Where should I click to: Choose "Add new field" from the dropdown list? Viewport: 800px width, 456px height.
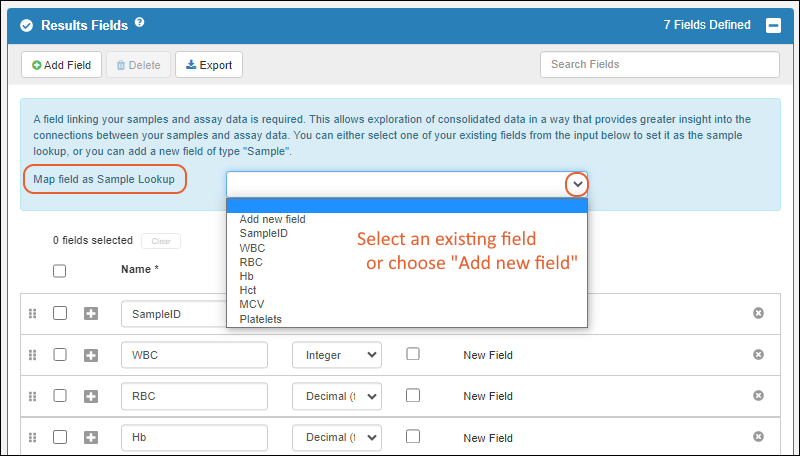(273, 219)
